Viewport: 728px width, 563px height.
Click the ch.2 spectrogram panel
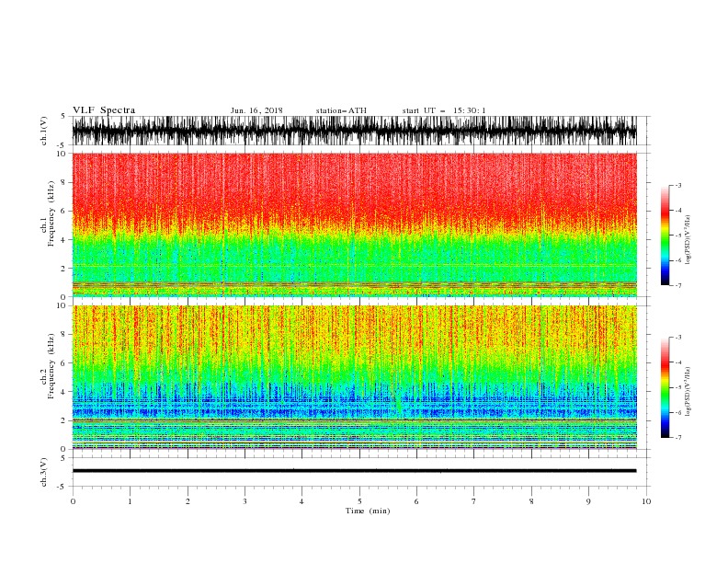click(x=354, y=377)
